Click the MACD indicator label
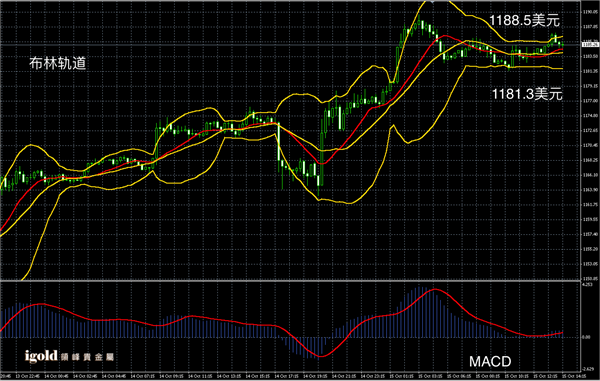 pos(490,361)
